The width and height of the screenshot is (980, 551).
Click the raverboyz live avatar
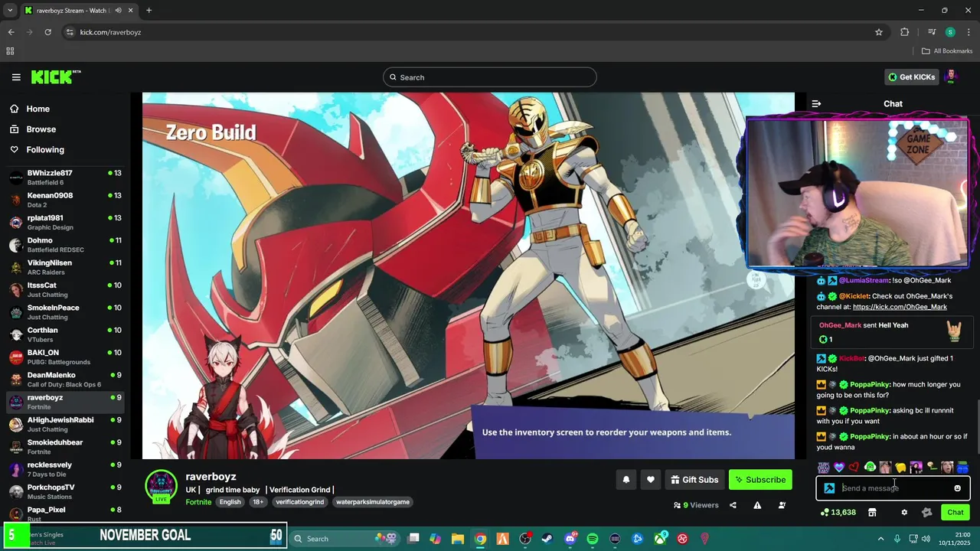(161, 487)
